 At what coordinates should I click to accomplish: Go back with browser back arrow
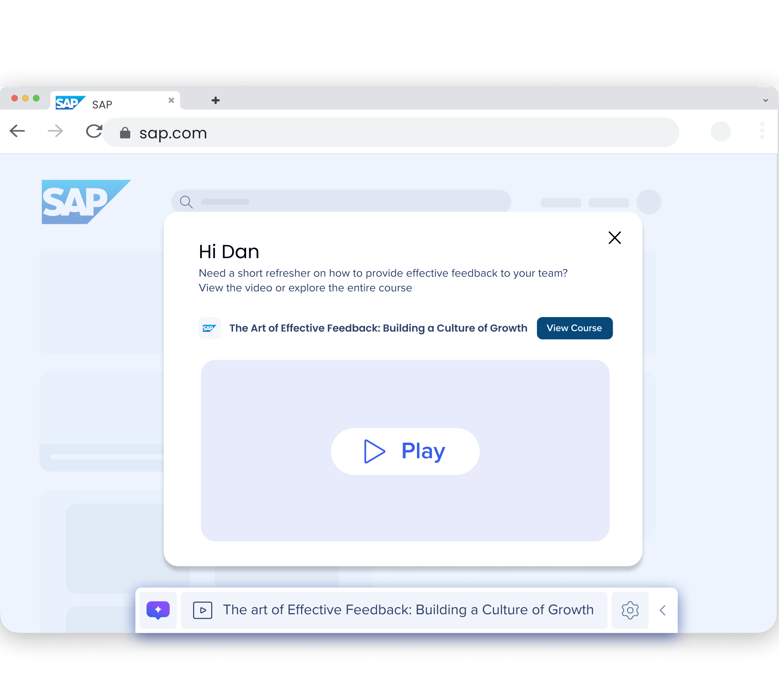coord(17,131)
